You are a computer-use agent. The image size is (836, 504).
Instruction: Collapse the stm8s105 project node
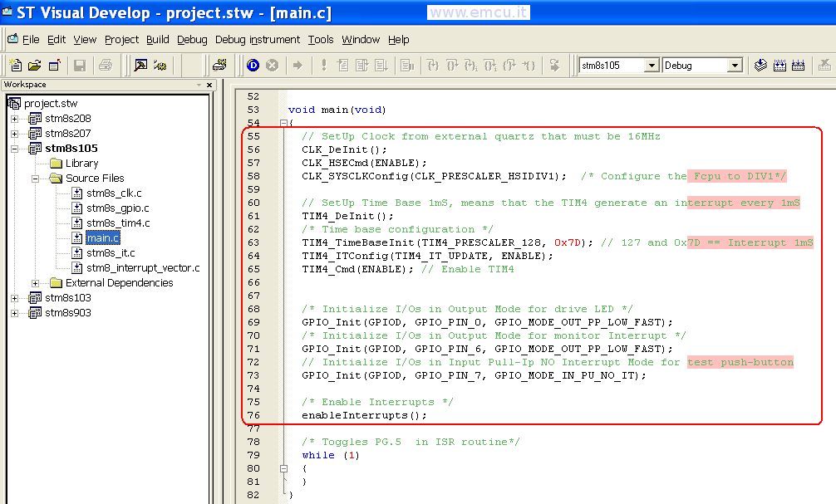(x=14, y=149)
